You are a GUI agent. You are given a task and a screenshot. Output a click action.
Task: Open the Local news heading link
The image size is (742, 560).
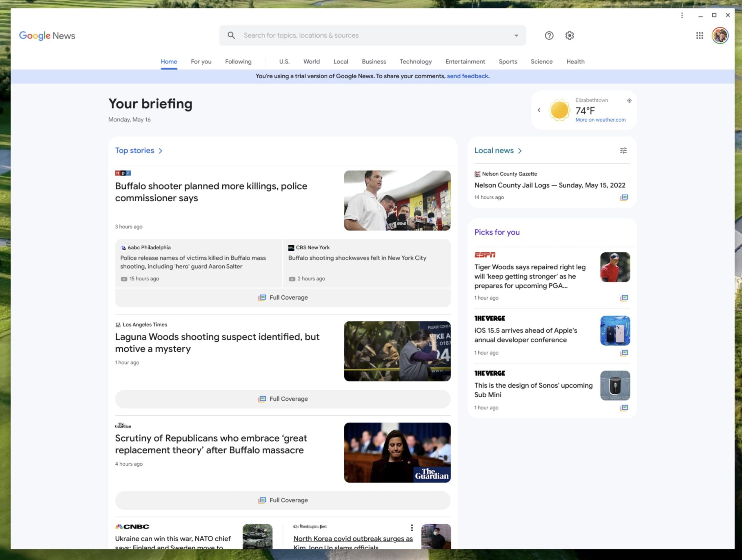[x=494, y=151]
